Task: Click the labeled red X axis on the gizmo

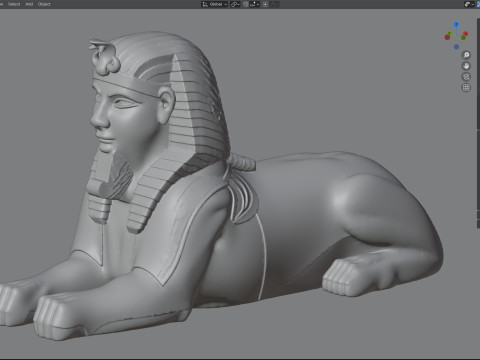Action: pyautogui.click(x=465, y=34)
